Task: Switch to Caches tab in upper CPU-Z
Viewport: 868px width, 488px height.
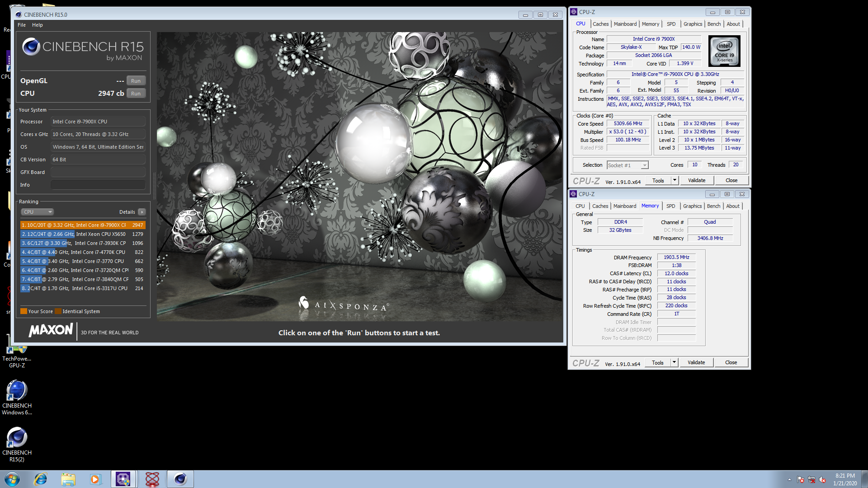Action: [x=600, y=24]
